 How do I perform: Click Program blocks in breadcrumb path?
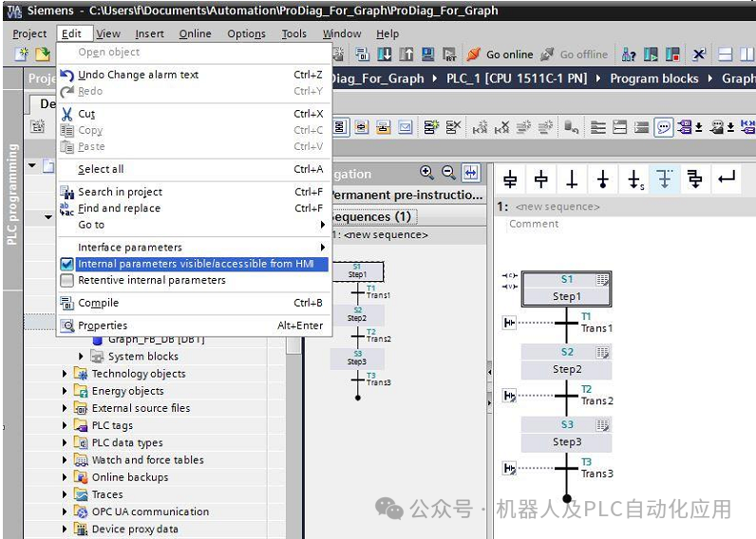tap(654, 79)
